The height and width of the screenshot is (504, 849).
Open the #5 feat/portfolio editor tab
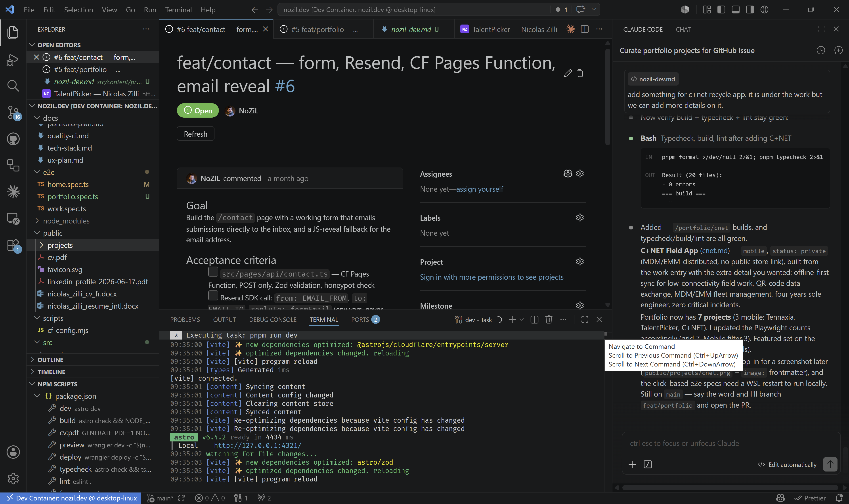pos(324,30)
